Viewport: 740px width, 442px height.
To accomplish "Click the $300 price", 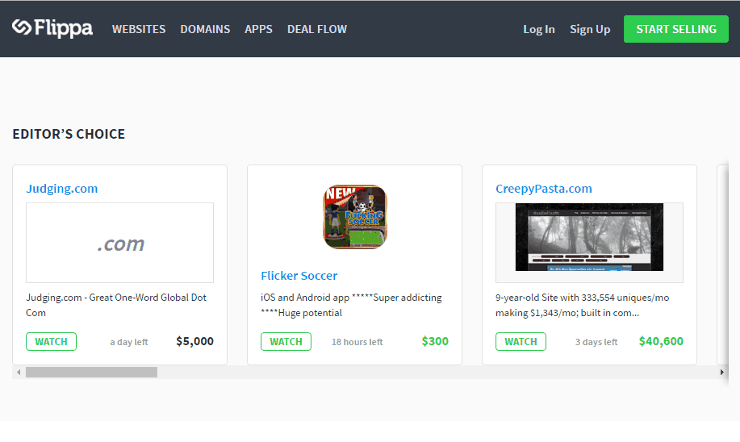I will [435, 341].
